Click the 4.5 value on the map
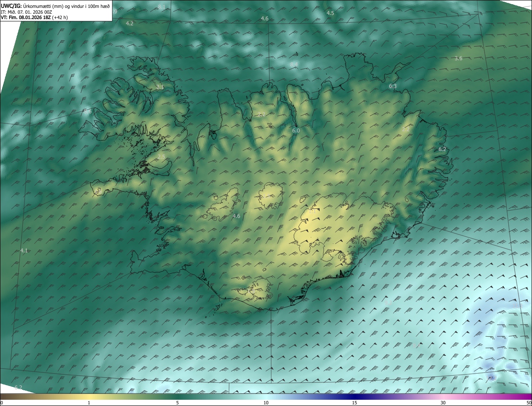The image size is (532, 406). point(330,13)
